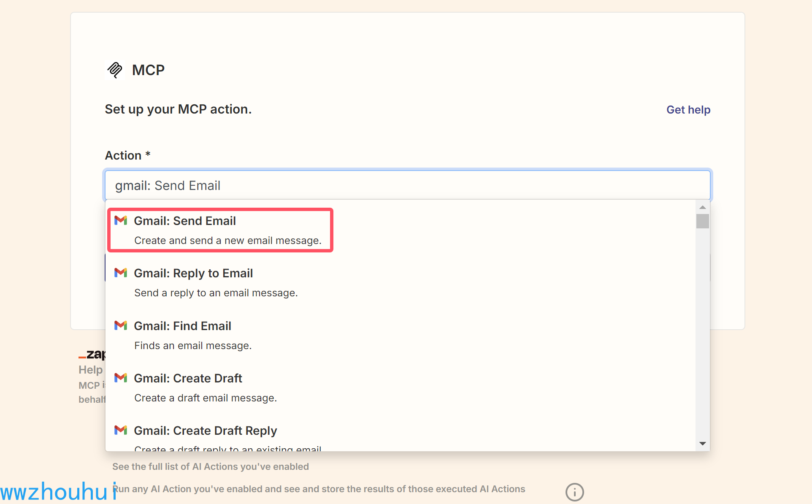812x504 pixels.
Task: Click the MCP logo icon
Action: tap(115, 70)
